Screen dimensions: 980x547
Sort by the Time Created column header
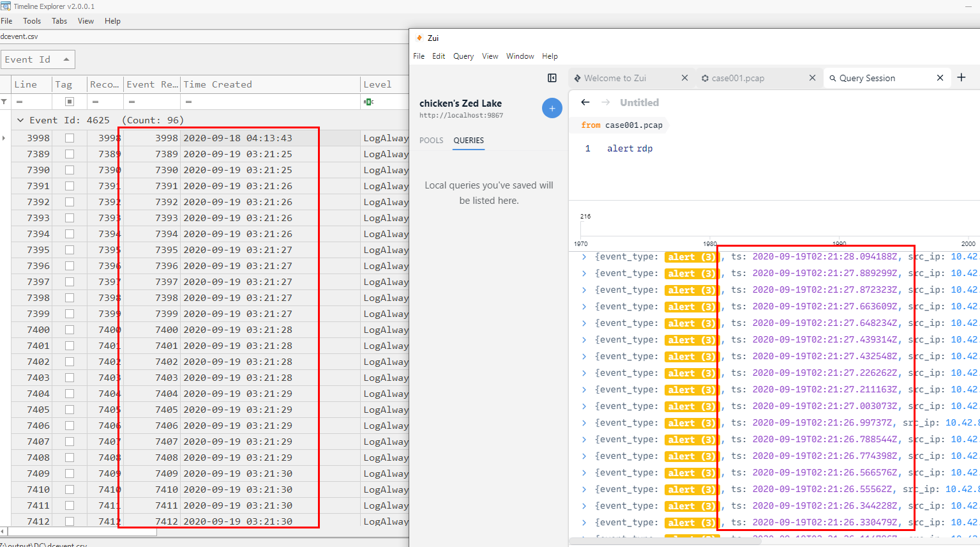point(217,84)
